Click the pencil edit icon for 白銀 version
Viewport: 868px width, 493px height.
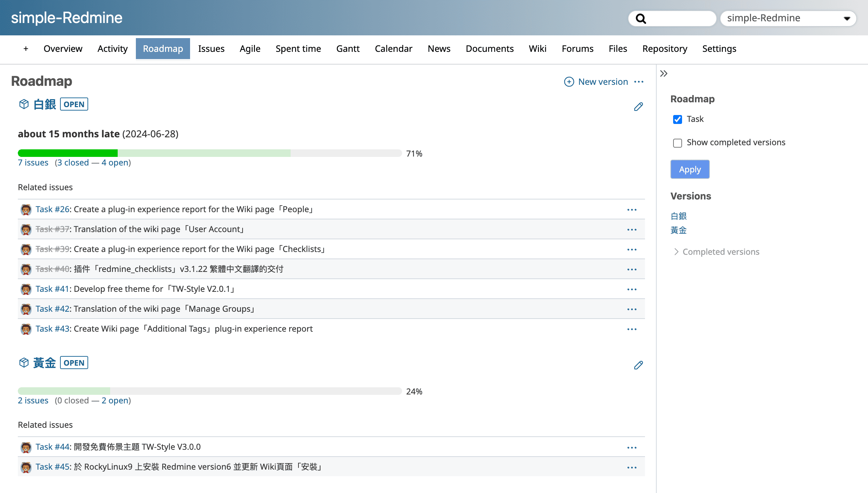pyautogui.click(x=638, y=107)
